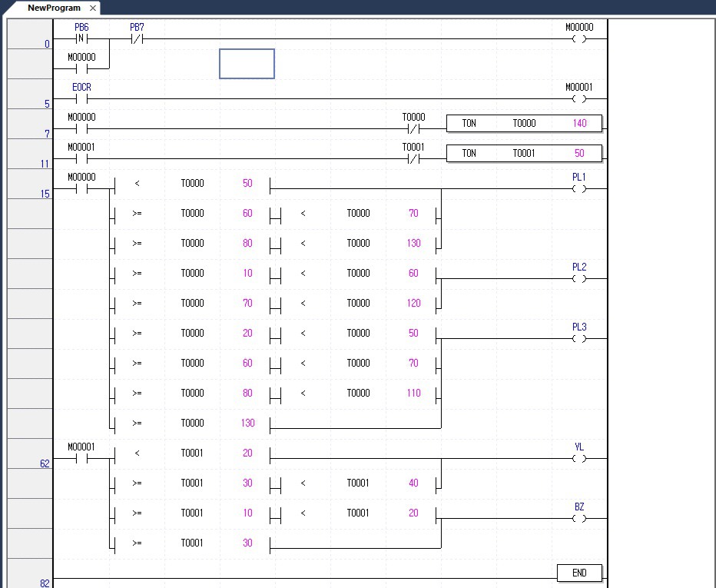Select the END instruction block

579,573
